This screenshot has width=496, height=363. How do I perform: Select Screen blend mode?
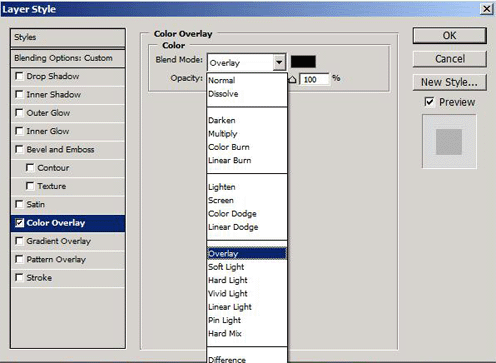[x=247, y=200]
